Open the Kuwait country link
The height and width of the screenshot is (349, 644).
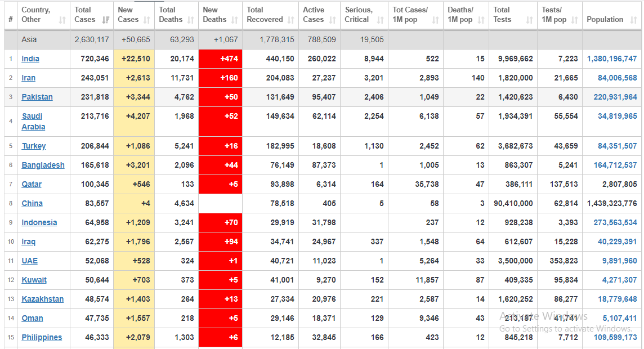(x=34, y=280)
